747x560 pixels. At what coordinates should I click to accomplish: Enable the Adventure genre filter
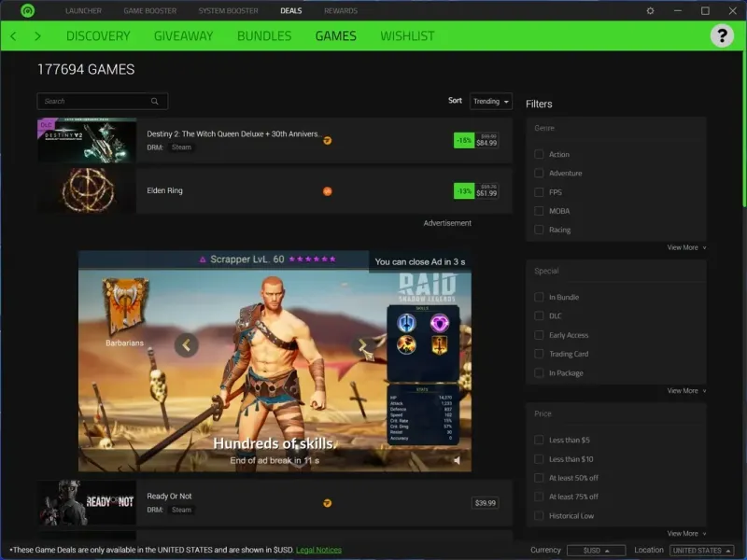point(539,173)
